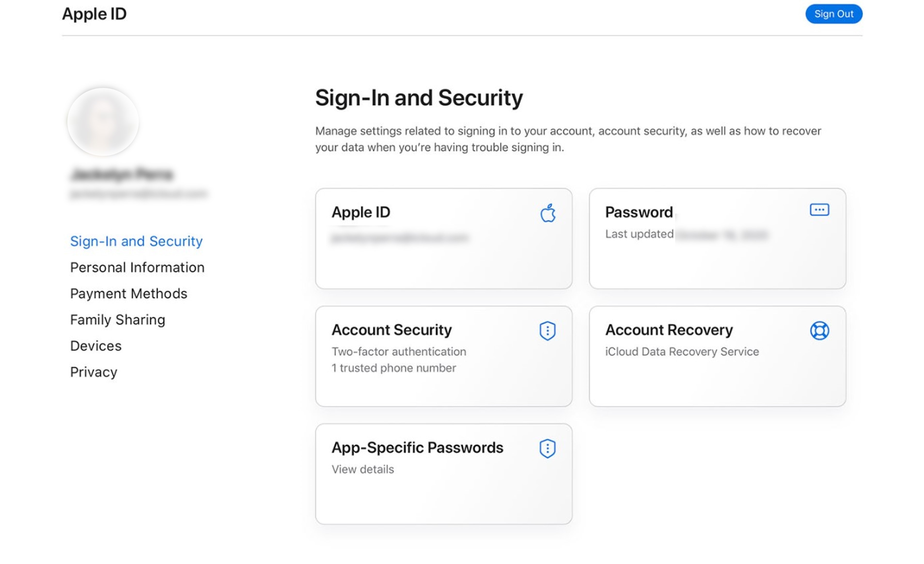The image size is (924, 564).
Task: Click the password dots icon
Action: (x=819, y=210)
